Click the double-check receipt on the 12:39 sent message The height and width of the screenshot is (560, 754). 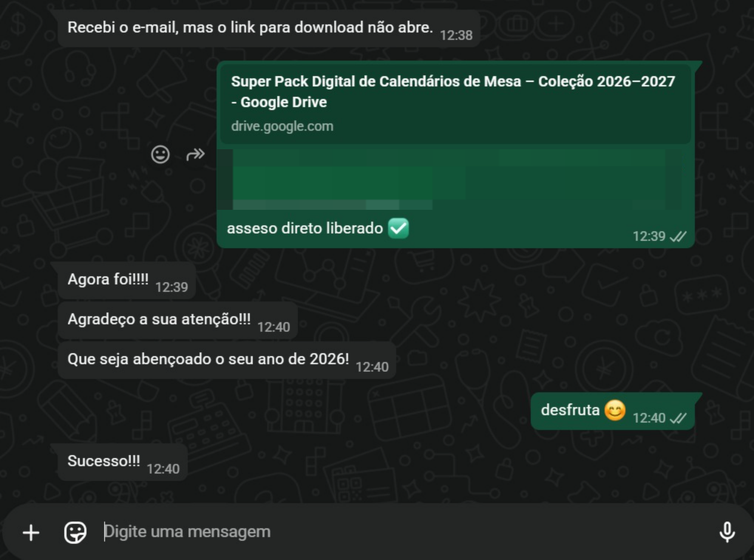pyautogui.click(x=678, y=236)
